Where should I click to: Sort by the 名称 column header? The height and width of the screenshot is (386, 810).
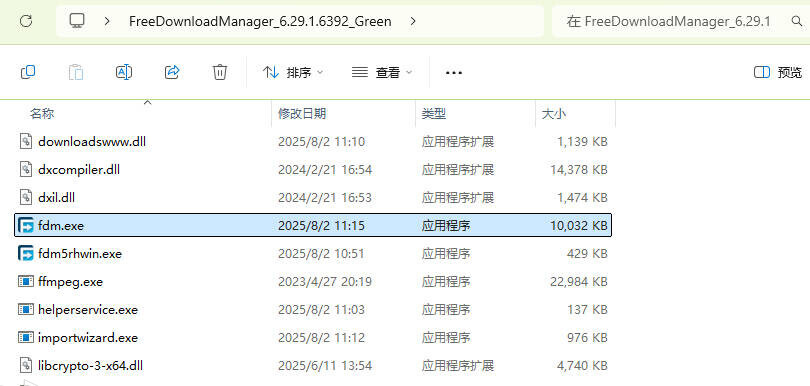click(x=42, y=114)
